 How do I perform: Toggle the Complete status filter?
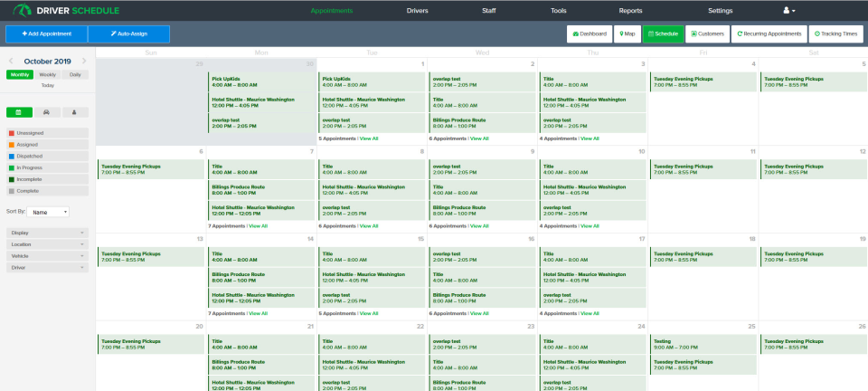point(48,191)
